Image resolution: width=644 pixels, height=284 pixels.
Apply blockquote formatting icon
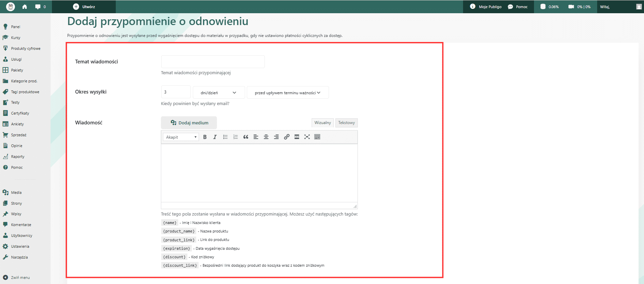click(x=246, y=137)
